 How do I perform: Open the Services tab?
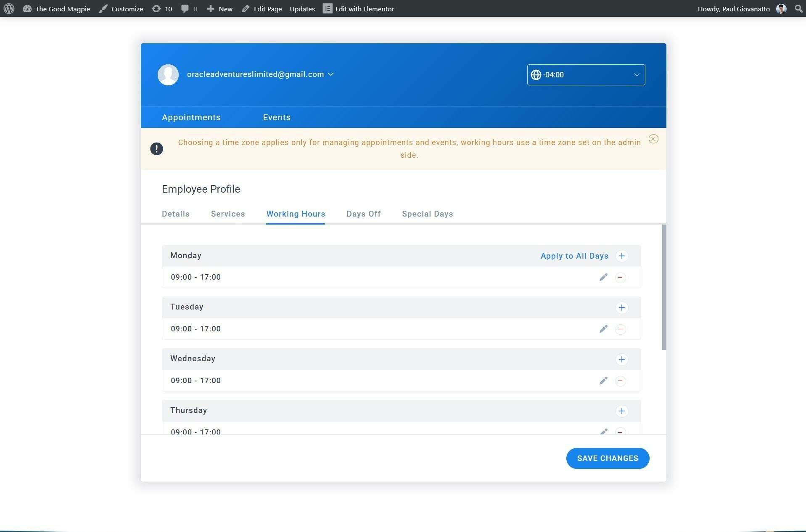pos(228,214)
